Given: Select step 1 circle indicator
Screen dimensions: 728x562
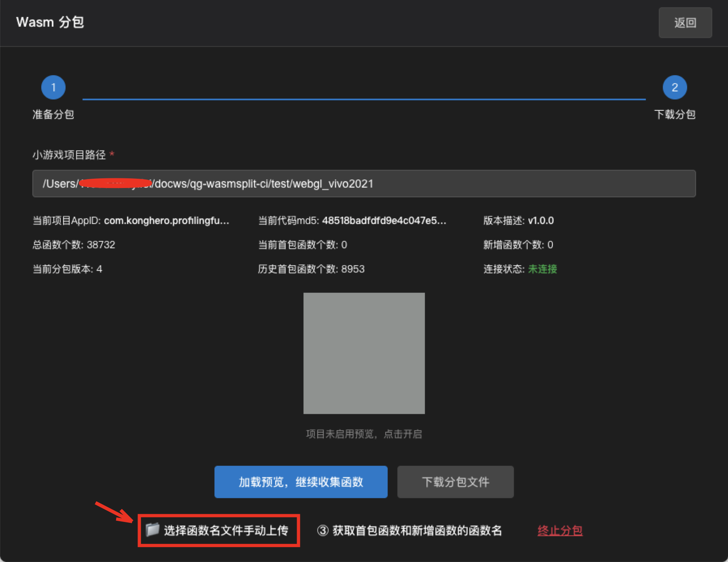Looking at the screenshot, I should pos(53,87).
